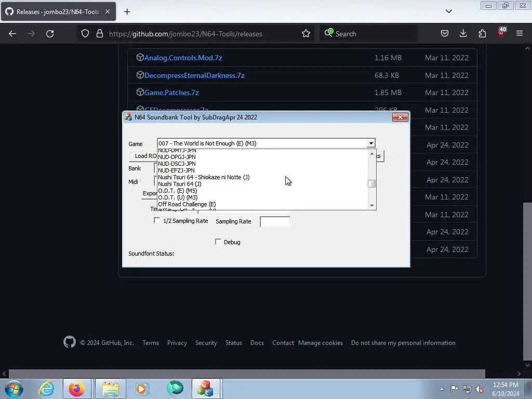Click the Firefox Search box
Viewport: 532px width, 399px height.
tap(368, 34)
